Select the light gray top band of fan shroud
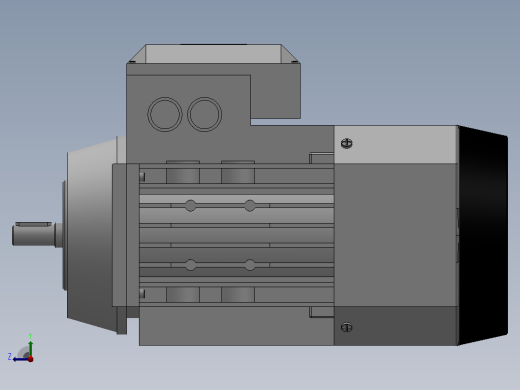The height and width of the screenshot is (390, 520). click(x=396, y=144)
